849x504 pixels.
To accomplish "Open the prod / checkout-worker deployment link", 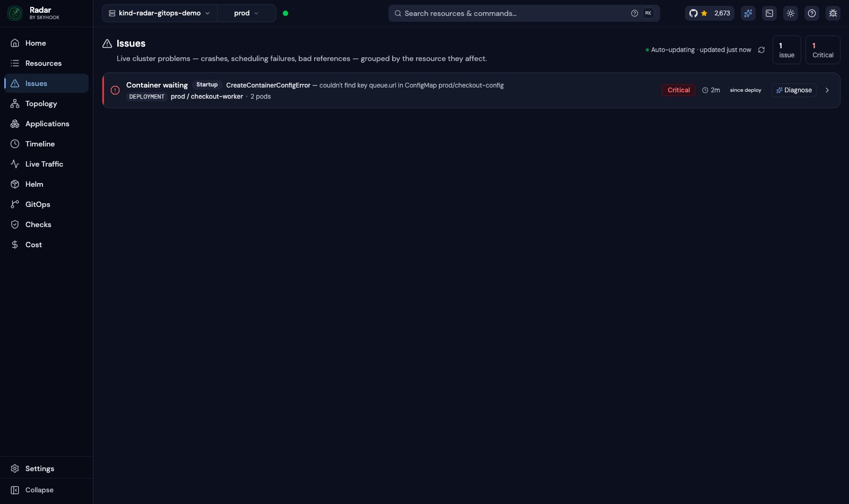I will (207, 97).
